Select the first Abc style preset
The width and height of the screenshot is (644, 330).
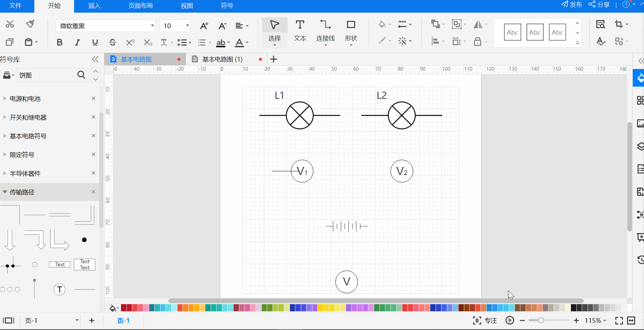pyautogui.click(x=512, y=32)
